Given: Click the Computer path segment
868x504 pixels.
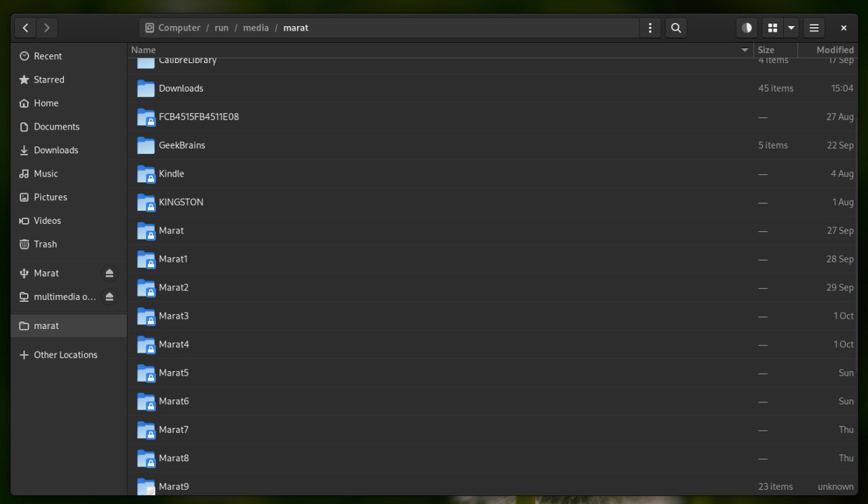Looking at the screenshot, I should point(173,28).
